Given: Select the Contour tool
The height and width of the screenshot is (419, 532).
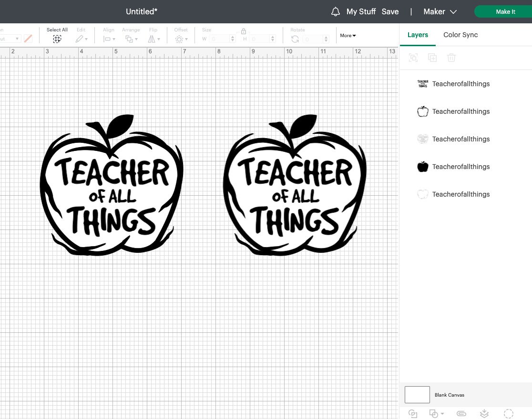Looking at the screenshot, I should [509, 414].
